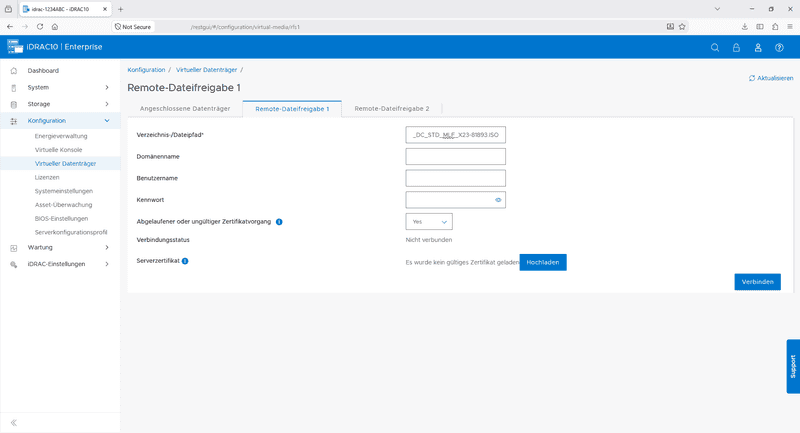Viewport: 800px width, 433px height.
Task: Open a new browser tab
Action: point(120,9)
